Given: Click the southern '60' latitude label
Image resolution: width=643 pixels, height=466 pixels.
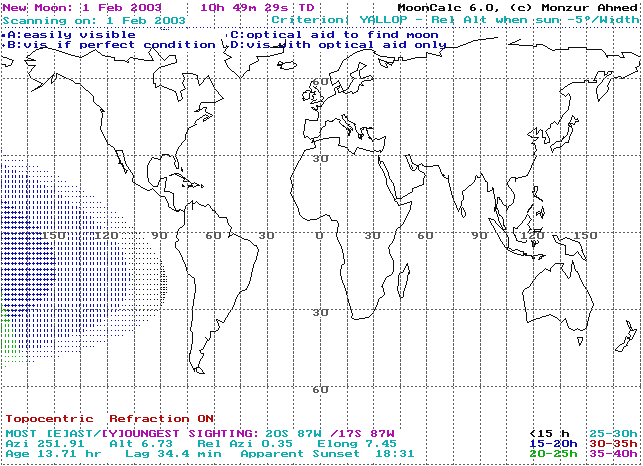Looking at the screenshot, I should click(320, 389).
